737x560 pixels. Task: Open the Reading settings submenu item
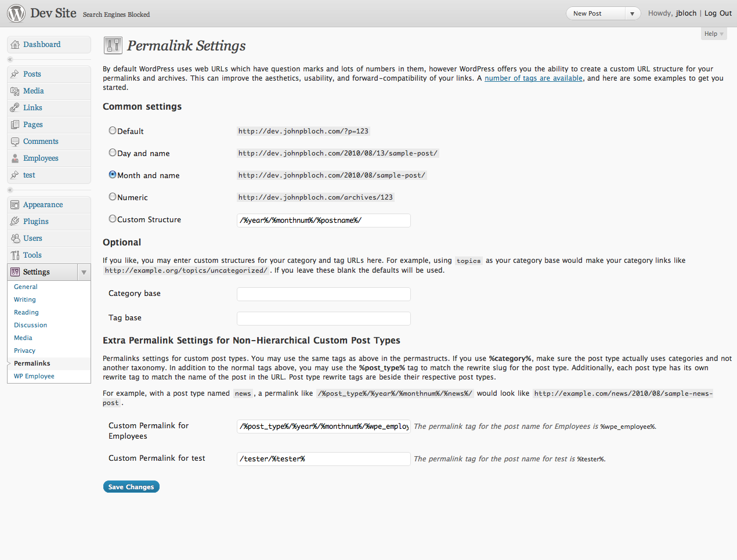pos(26,312)
